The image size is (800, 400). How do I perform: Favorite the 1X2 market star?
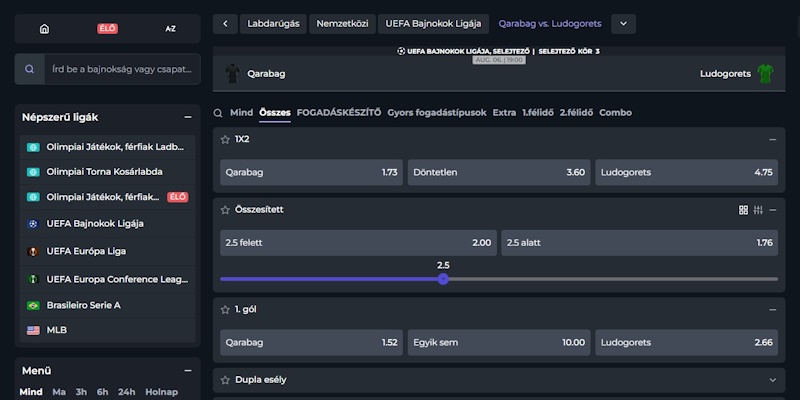(225, 139)
